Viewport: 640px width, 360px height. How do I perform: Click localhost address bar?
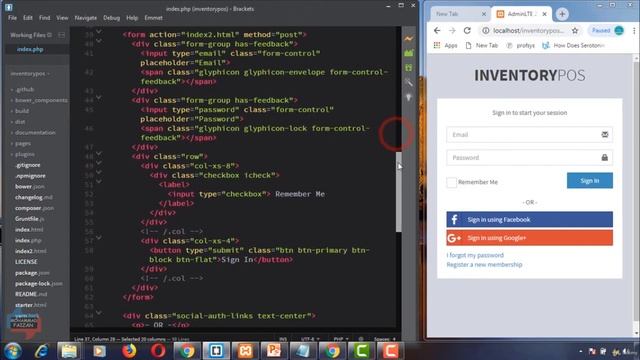click(529, 31)
